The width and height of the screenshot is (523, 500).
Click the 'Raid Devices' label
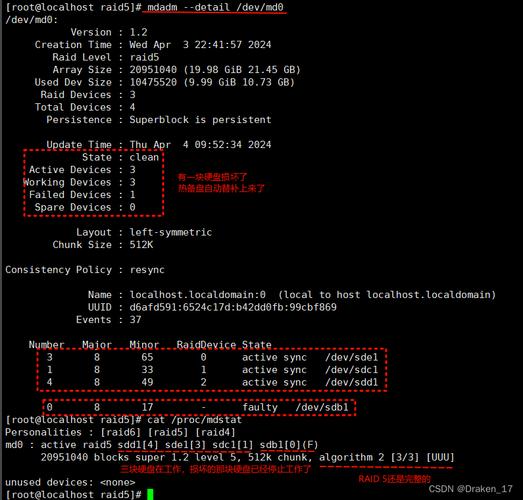click(x=76, y=95)
